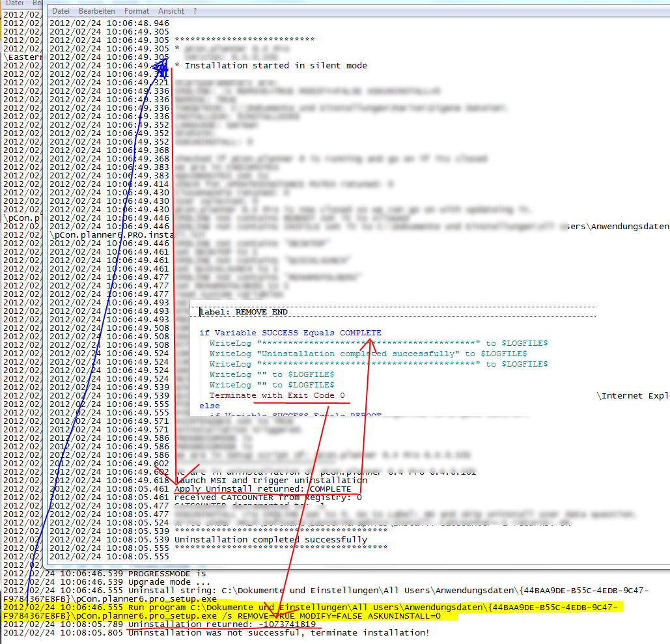670x644 pixels.
Task: Click the highlighted 'Run program' line
Action: [313, 611]
